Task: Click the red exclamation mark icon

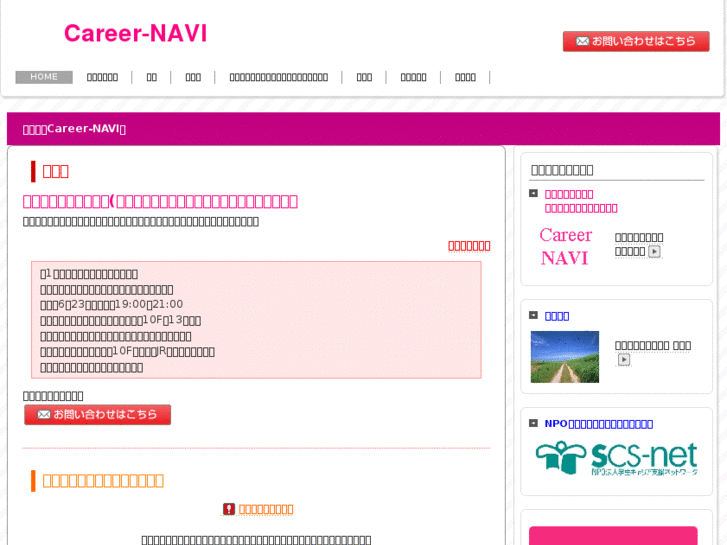Action: pyautogui.click(x=229, y=509)
